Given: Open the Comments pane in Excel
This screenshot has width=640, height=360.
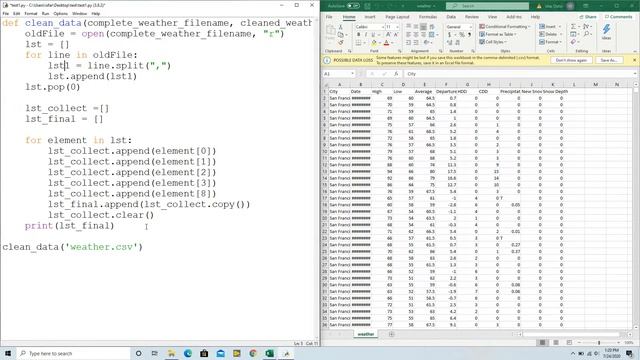Looking at the screenshot, I should (618, 17).
